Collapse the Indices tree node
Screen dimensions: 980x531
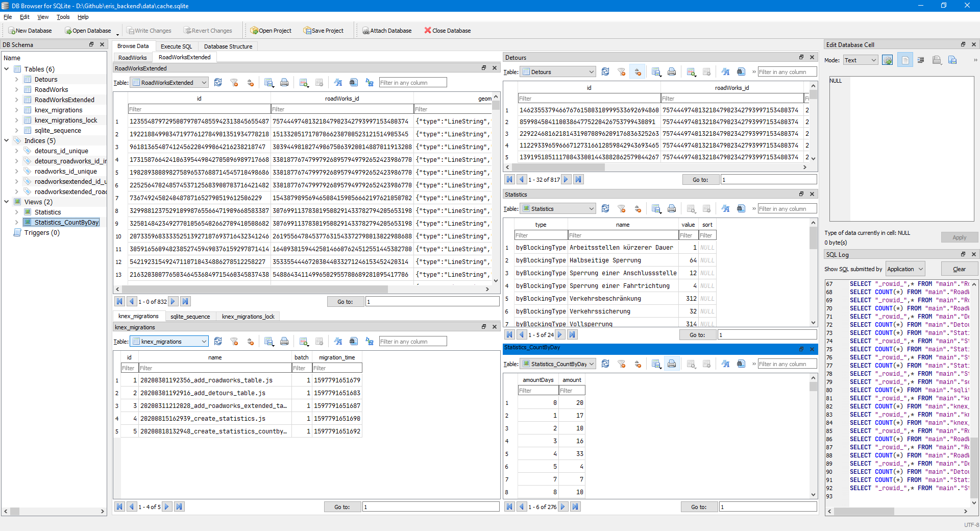[x=6, y=140]
